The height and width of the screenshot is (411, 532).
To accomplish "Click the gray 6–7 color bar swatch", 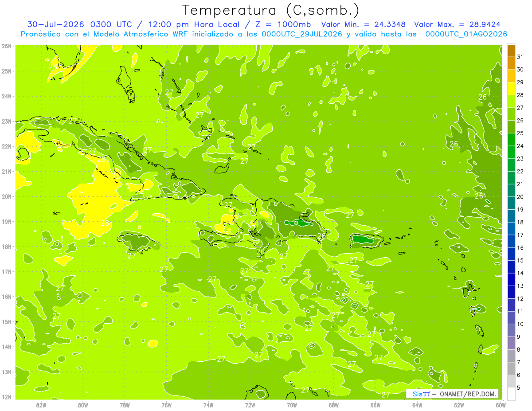I will click(x=511, y=369).
